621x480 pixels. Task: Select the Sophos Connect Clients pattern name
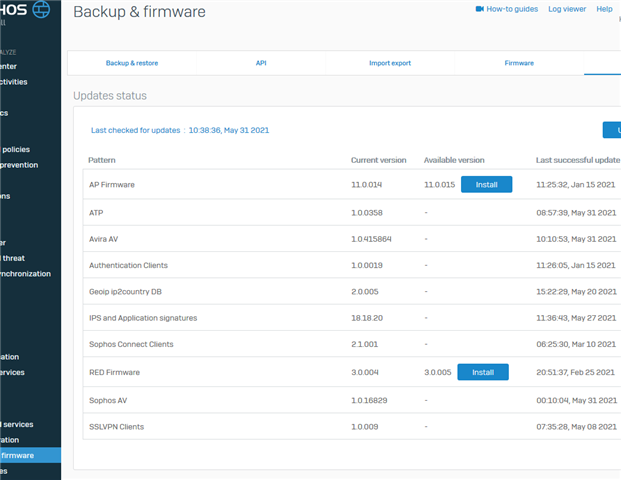[x=131, y=344]
